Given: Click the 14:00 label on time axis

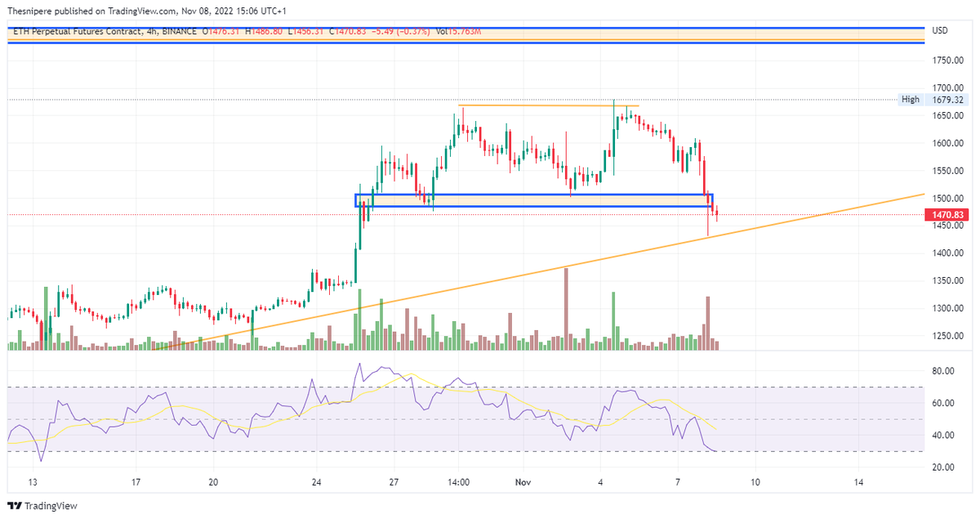Looking at the screenshot, I should coord(458,483).
